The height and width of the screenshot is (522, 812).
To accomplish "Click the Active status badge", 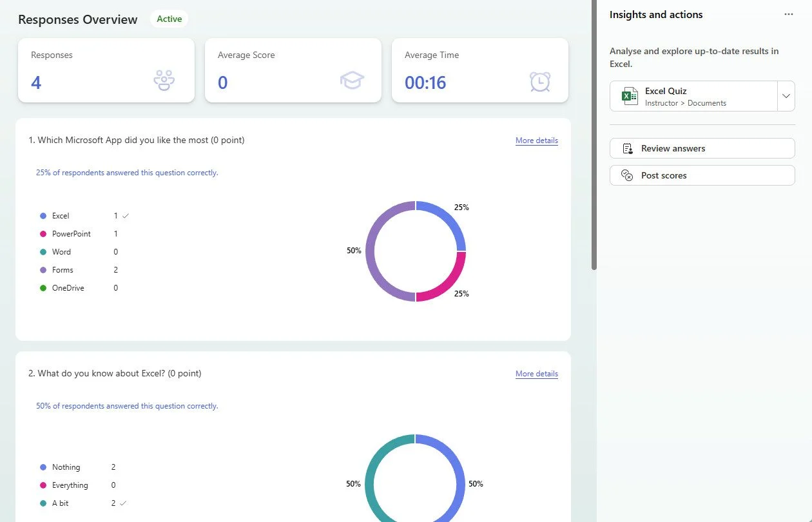I will (x=169, y=19).
